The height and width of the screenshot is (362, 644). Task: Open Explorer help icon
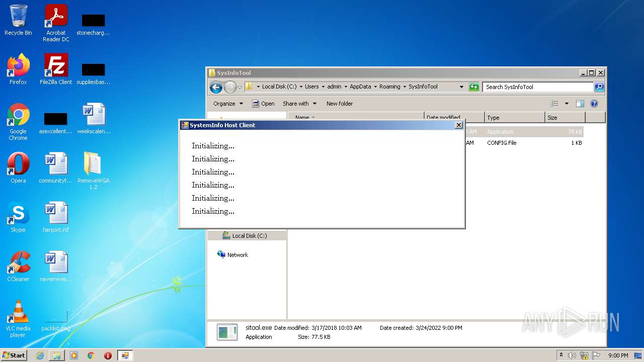(x=594, y=104)
